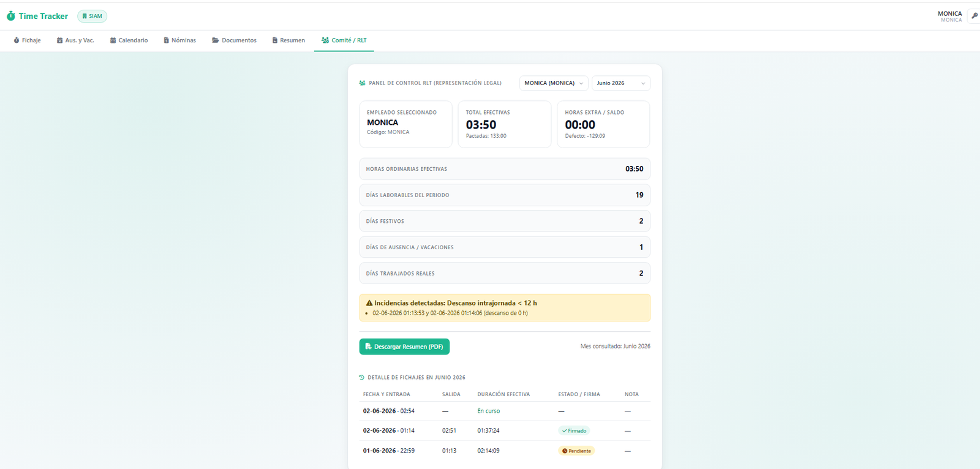Viewport: 980px width, 469px height.
Task: Click the incidence entry 02-06-2026 01:13:53
Action: [x=450, y=313]
